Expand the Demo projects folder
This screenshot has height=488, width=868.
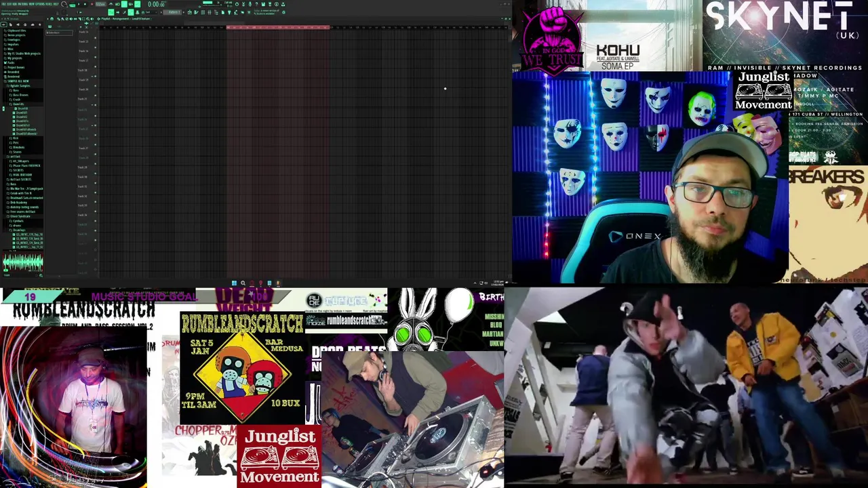click(15, 35)
